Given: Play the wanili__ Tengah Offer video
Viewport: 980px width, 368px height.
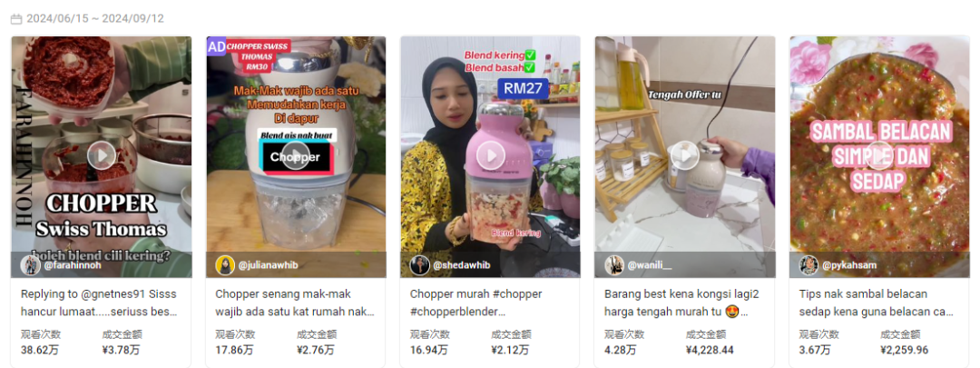Looking at the screenshot, I should coord(685,156).
